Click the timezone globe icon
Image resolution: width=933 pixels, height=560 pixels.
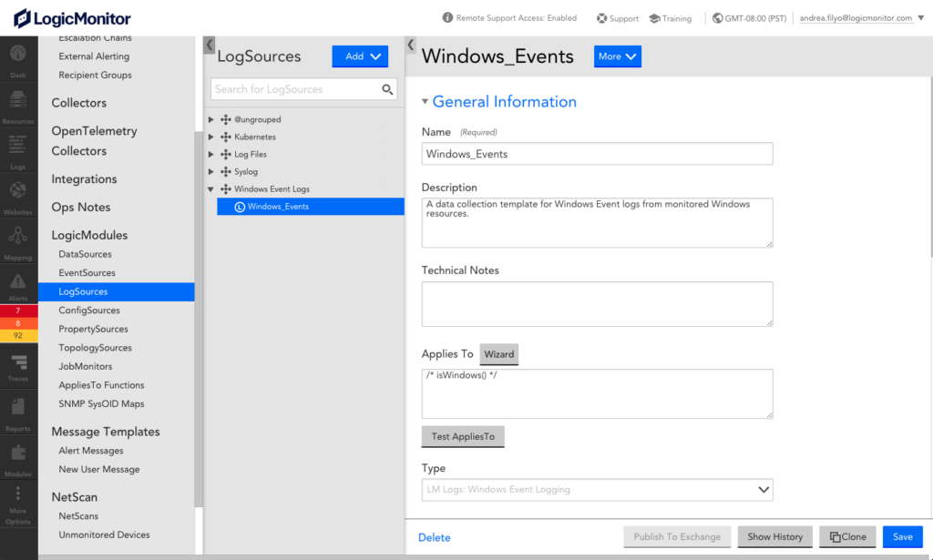718,18
